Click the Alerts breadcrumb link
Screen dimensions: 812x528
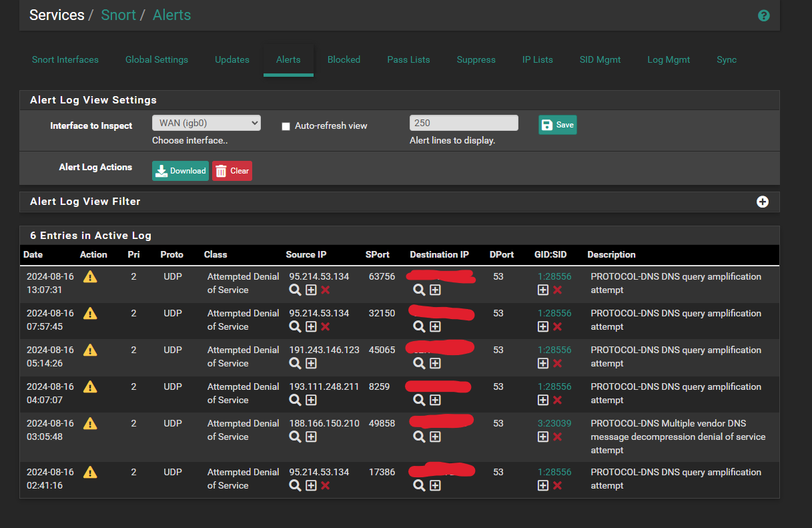click(x=172, y=15)
